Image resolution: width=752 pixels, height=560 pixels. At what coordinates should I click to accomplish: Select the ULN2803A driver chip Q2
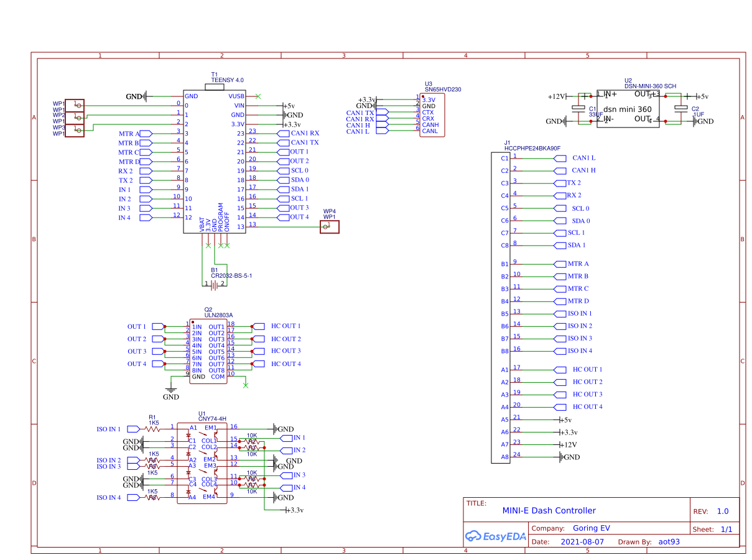[x=208, y=351]
